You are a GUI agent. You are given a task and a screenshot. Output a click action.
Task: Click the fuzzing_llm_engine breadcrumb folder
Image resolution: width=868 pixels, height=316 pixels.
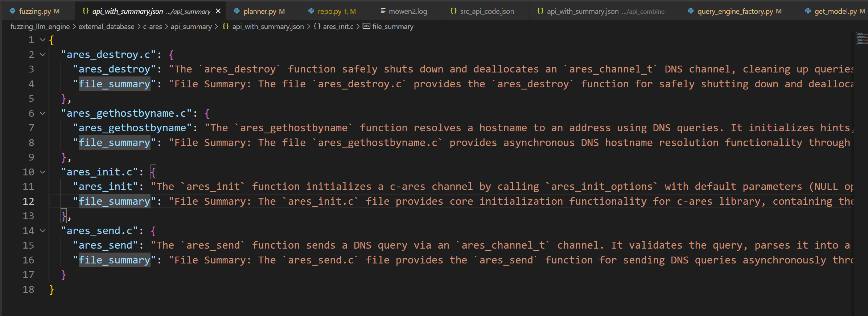coord(40,26)
